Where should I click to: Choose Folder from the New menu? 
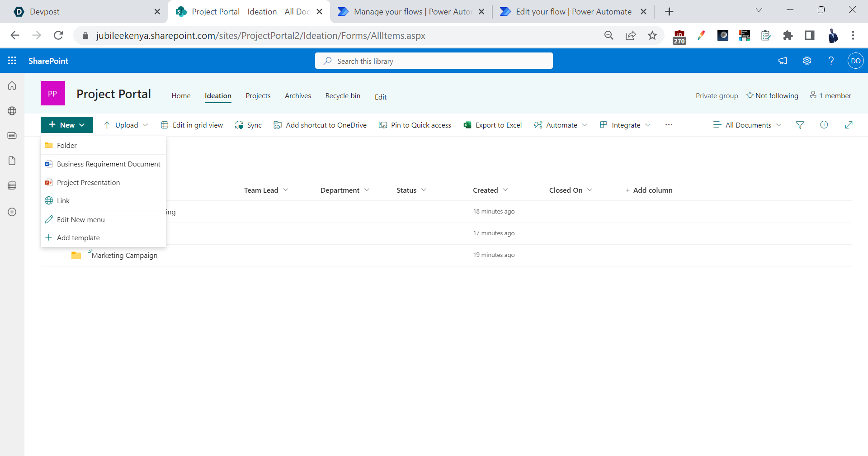[104, 145]
